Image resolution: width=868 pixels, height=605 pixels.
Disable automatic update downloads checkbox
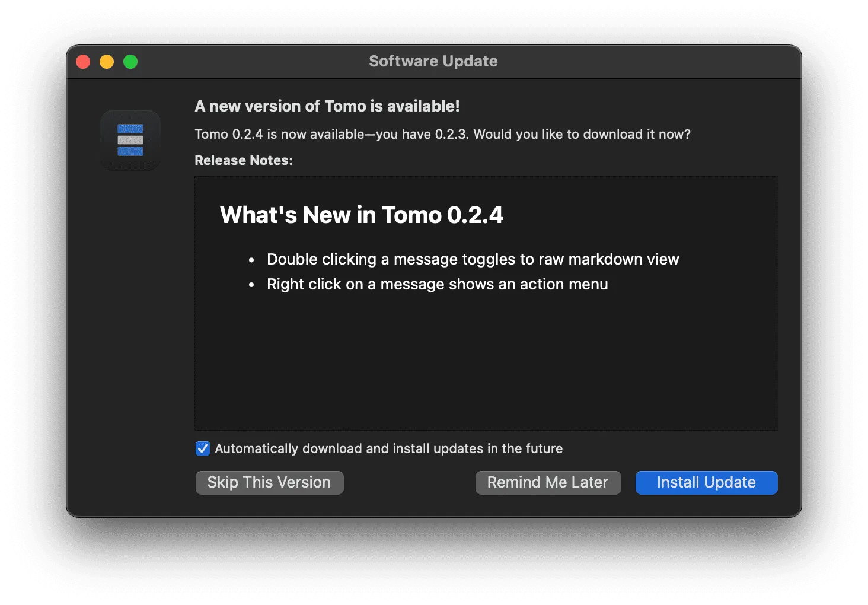pos(203,448)
